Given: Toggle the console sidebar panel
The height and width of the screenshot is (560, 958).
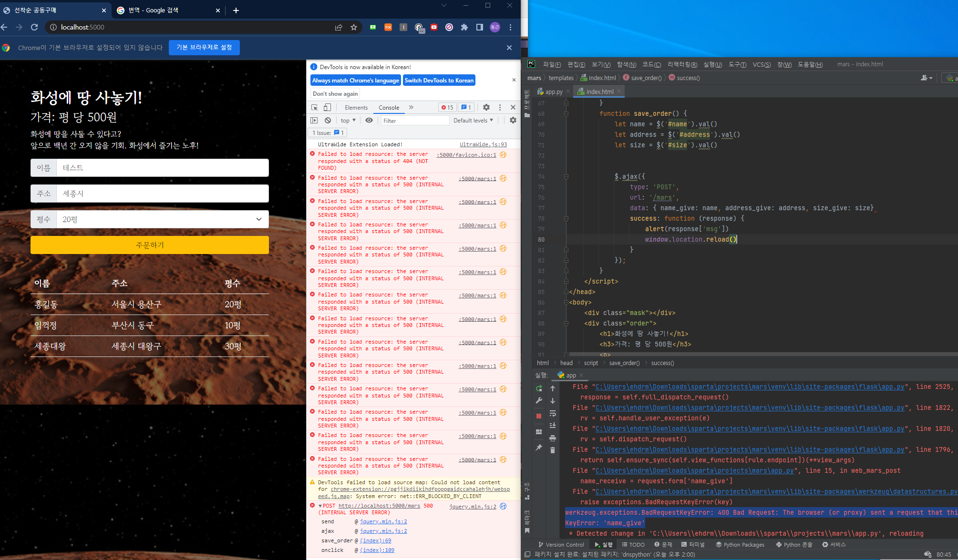Looking at the screenshot, I should click(x=314, y=120).
